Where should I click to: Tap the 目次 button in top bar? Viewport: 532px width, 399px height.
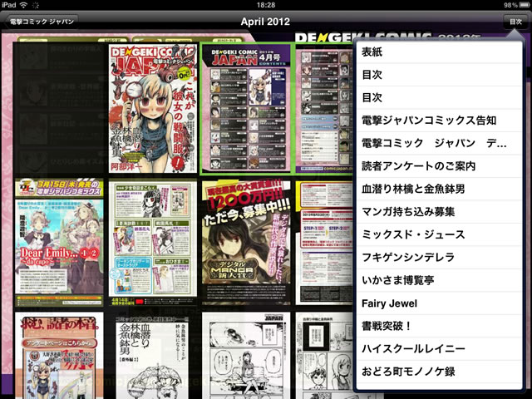515,22
